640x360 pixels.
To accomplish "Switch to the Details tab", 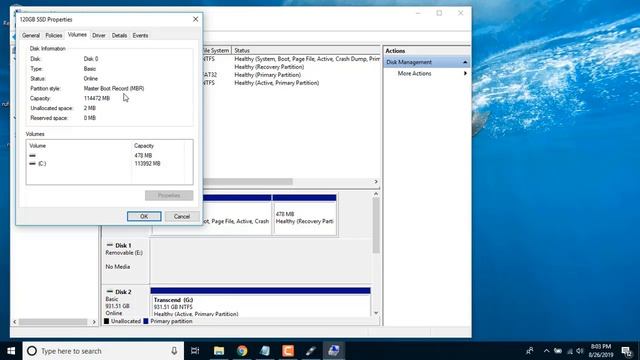I will (119, 36).
